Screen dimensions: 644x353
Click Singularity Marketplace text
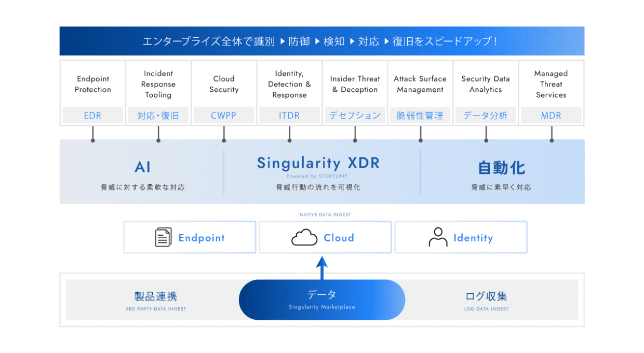[322, 307]
